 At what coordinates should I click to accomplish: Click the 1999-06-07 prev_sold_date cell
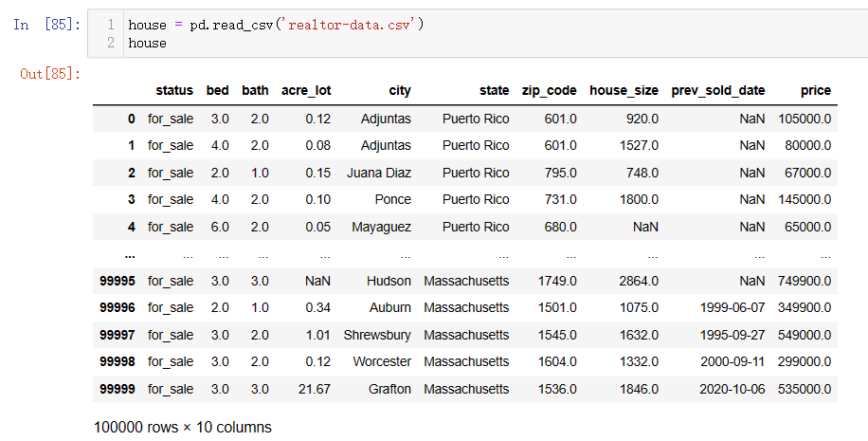[732, 307]
